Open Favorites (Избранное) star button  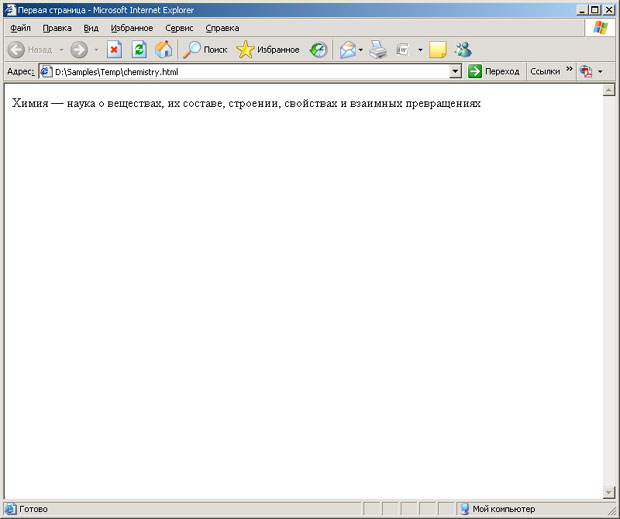click(267, 50)
